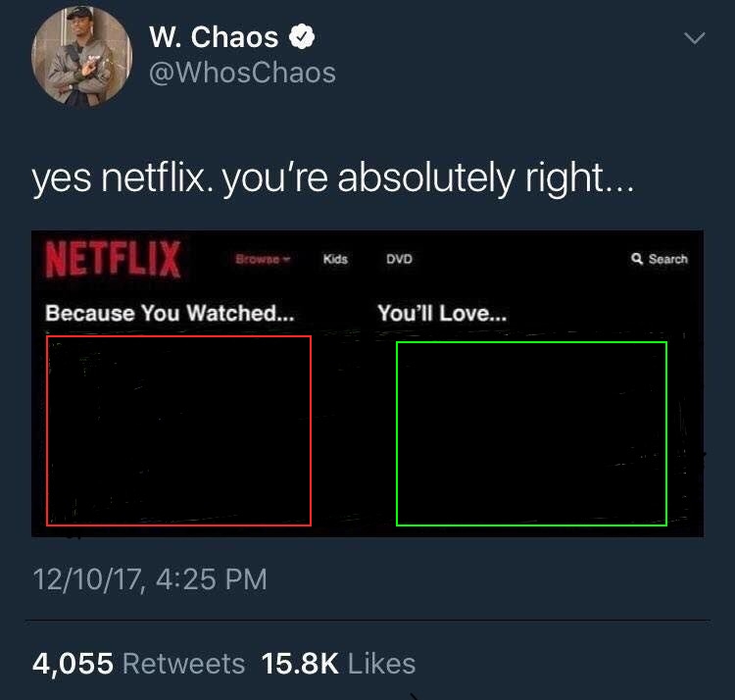Open the W. Chaos profile picture
This screenshot has width=735, height=700.
(x=81, y=57)
